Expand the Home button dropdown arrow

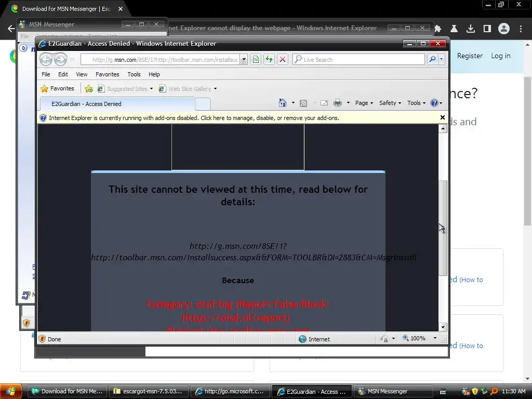click(x=293, y=103)
